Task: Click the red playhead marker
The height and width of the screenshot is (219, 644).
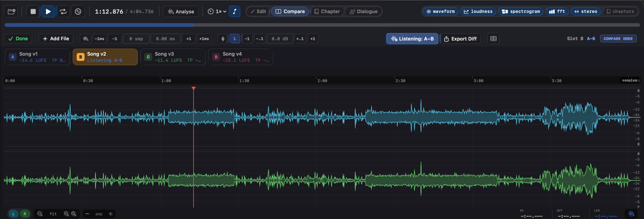Action: (194, 88)
